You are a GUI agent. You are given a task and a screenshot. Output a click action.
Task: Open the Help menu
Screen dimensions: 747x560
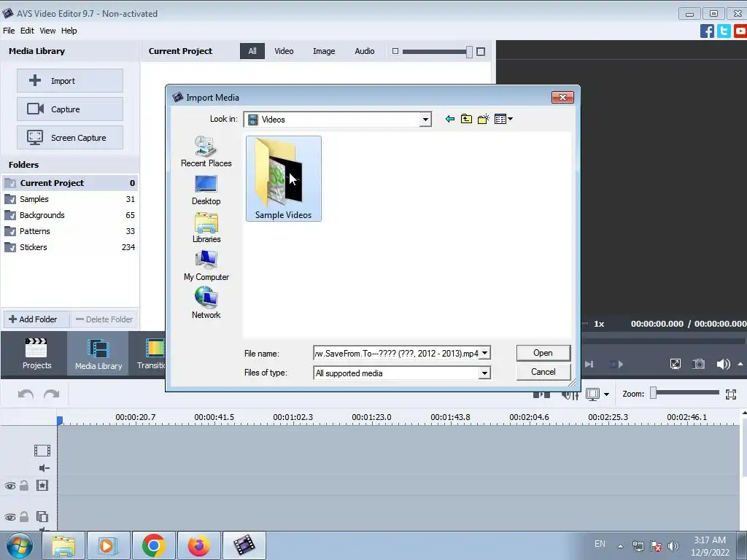click(69, 31)
